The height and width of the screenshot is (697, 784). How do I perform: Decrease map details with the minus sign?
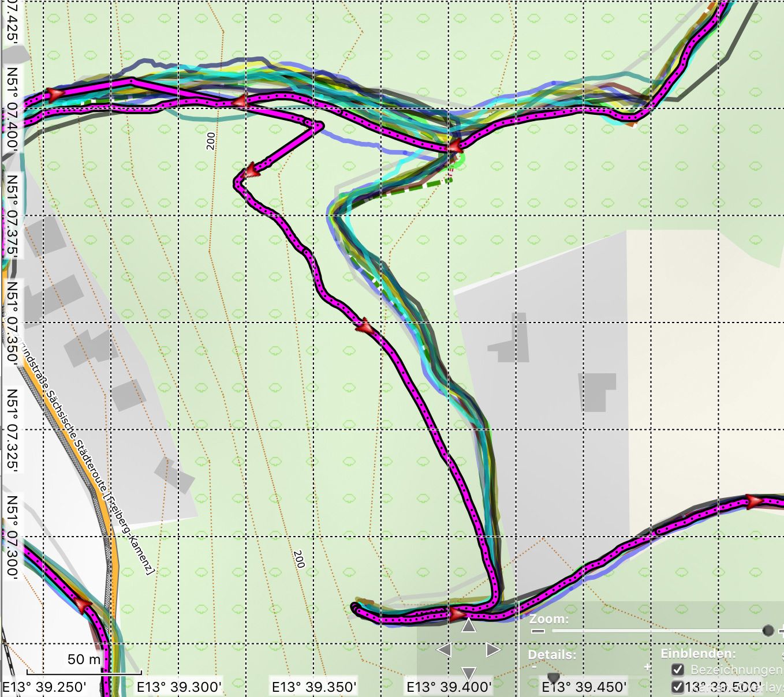(534, 667)
